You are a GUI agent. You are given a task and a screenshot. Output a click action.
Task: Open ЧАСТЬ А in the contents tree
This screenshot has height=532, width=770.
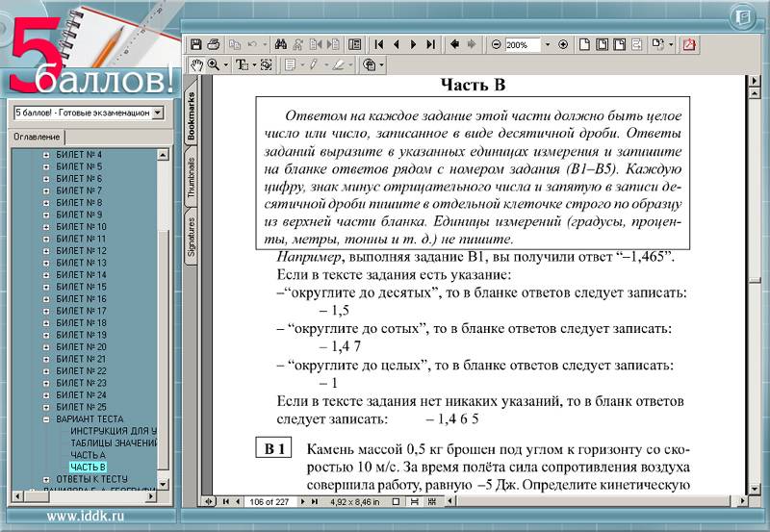tap(88, 455)
